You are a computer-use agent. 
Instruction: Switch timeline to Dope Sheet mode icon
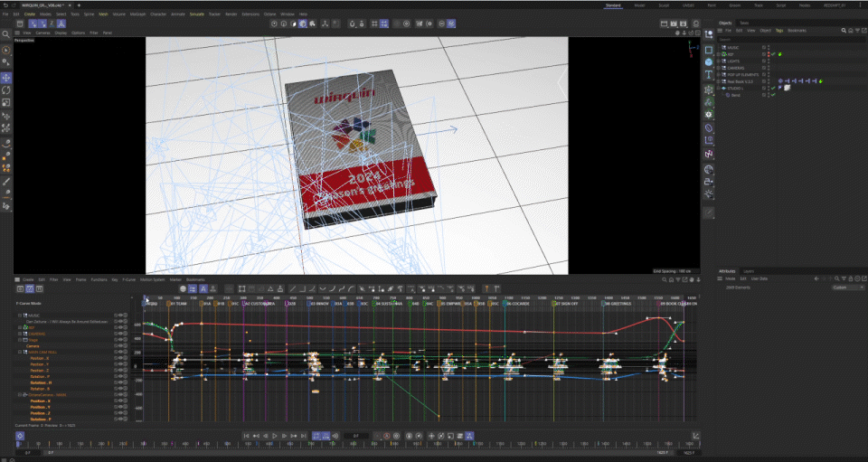[x=20, y=288]
